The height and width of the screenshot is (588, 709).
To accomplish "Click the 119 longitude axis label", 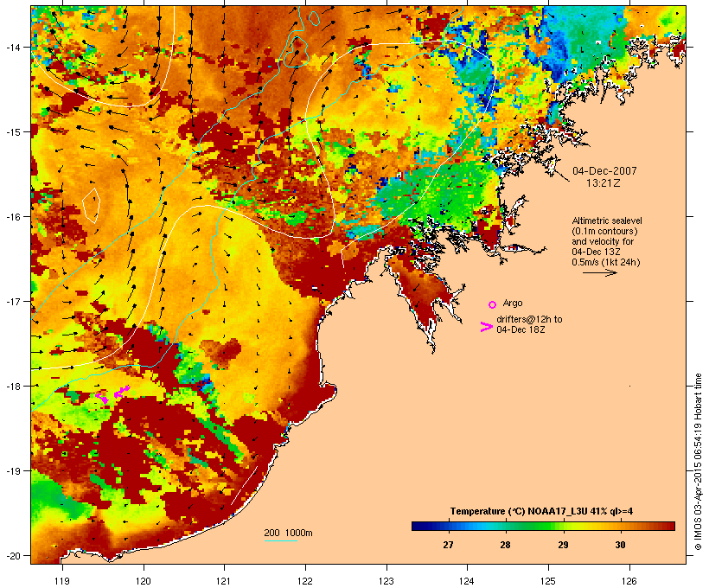I will click(62, 581).
